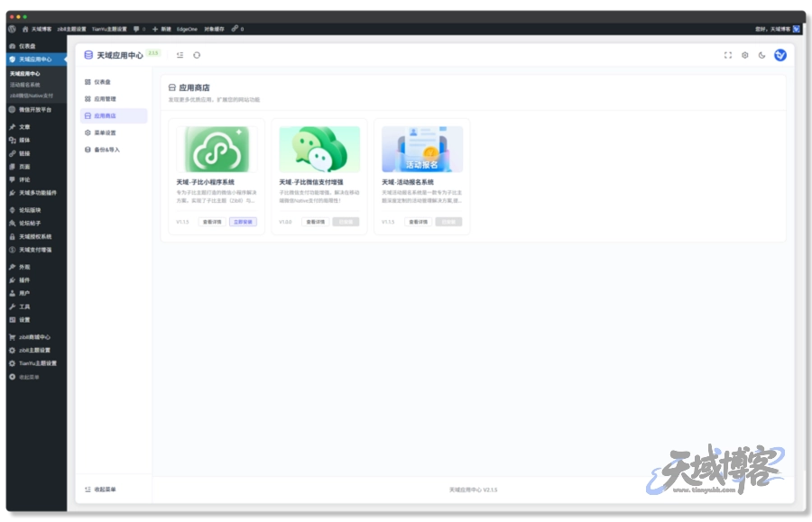Viewport: 812px width, 522px height.
Task: Click the blue avatar badge at top right
Action: [x=780, y=55]
